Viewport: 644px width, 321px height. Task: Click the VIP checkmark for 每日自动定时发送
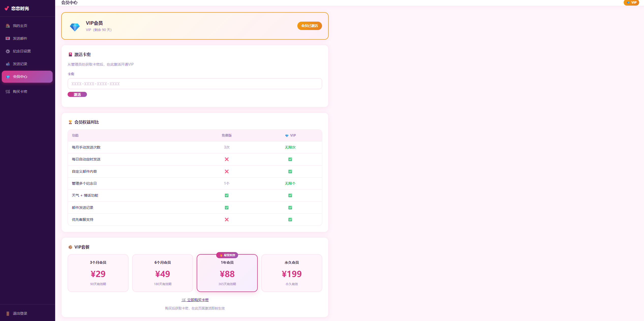click(x=290, y=159)
